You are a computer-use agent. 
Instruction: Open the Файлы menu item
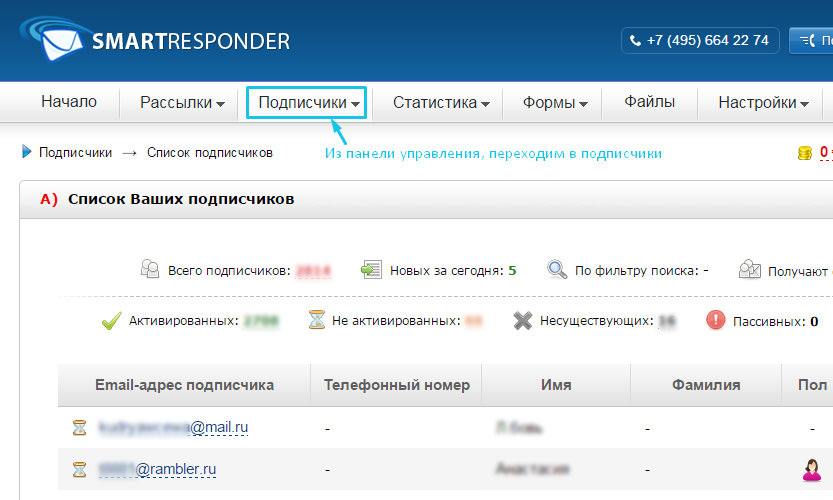[x=649, y=101]
